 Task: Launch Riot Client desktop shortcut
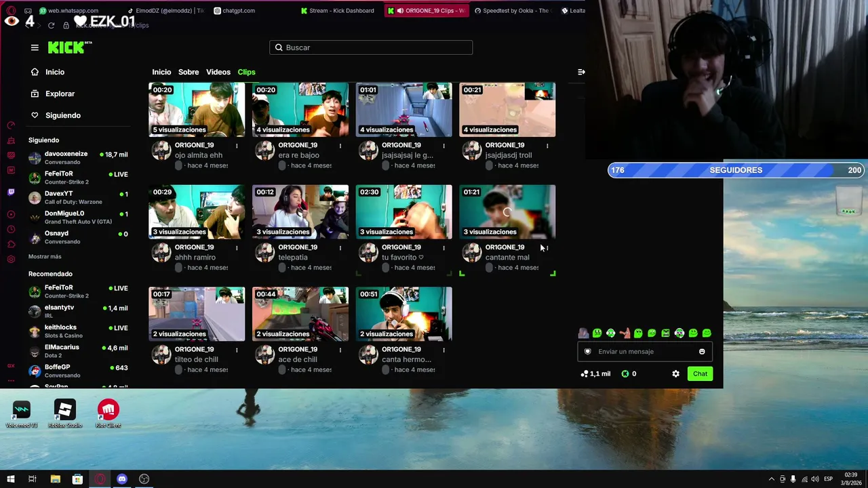pos(108,414)
